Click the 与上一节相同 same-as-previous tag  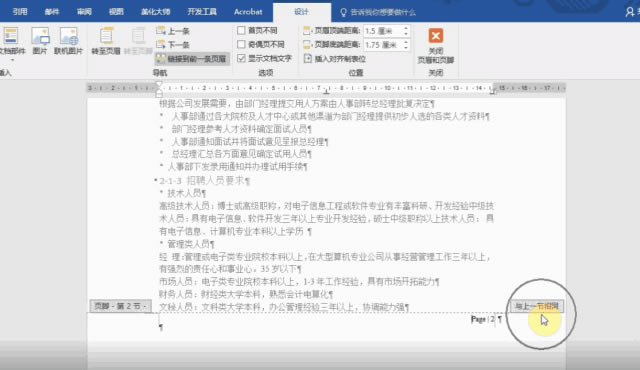tap(537, 306)
